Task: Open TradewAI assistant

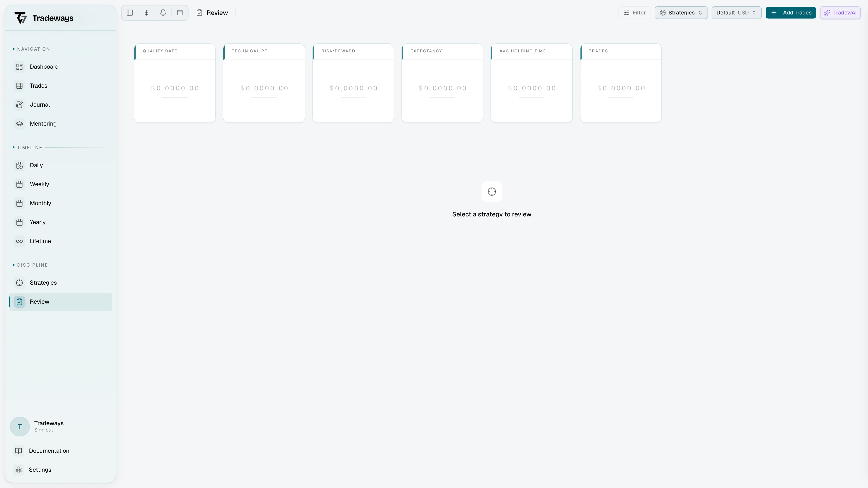Action: pos(840,12)
